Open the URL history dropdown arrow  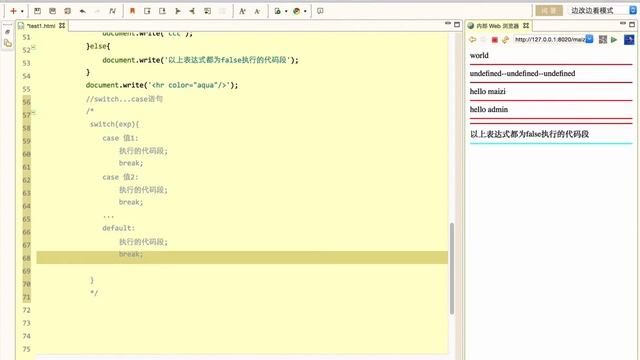tap(589, 39)
